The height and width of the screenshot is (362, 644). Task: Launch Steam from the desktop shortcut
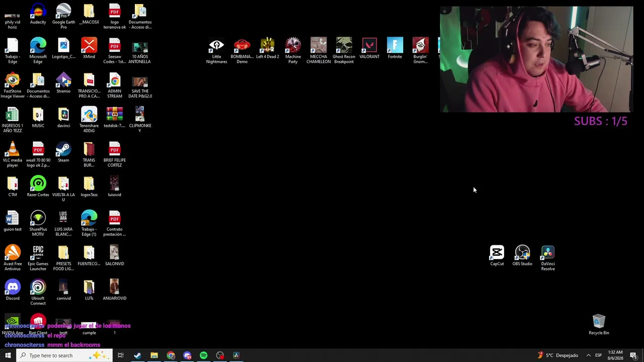(x=63, y=153)
